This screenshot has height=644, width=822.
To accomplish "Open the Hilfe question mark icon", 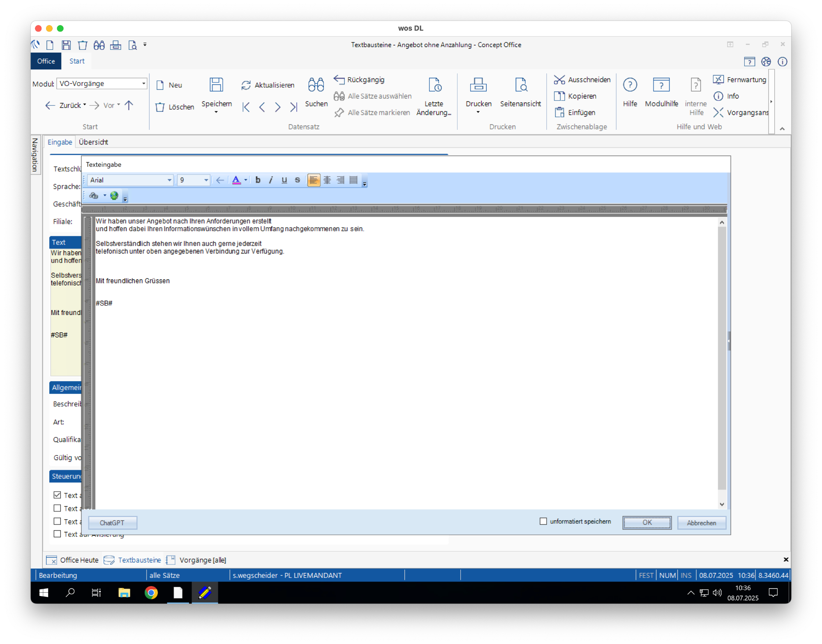I will pyautogui.click(x=630, y=85).
